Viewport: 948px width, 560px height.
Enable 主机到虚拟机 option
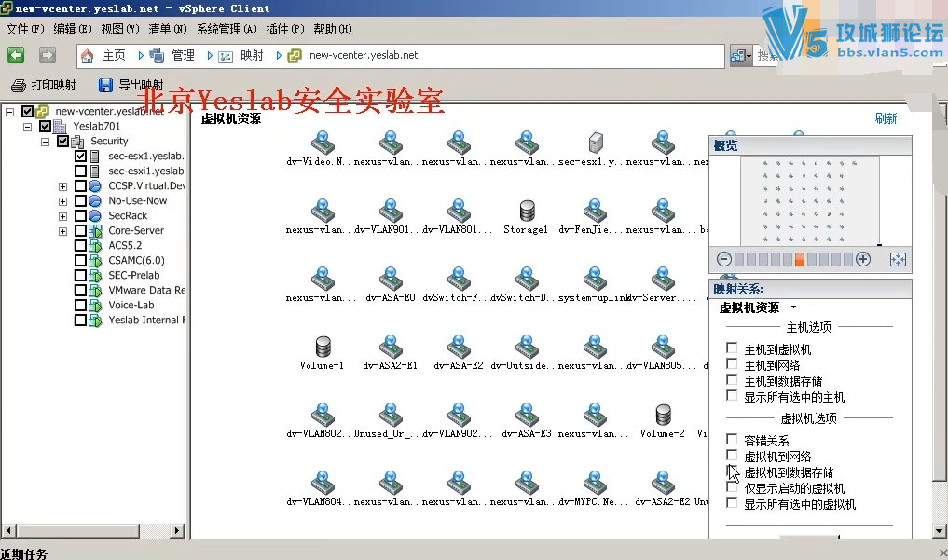(732, 348)
